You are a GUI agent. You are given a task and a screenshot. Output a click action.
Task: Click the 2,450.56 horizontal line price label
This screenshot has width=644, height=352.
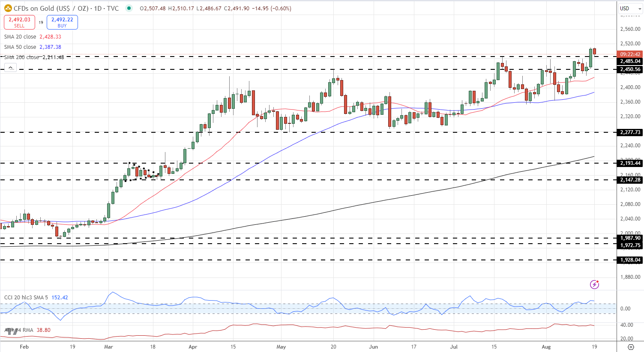630,69
